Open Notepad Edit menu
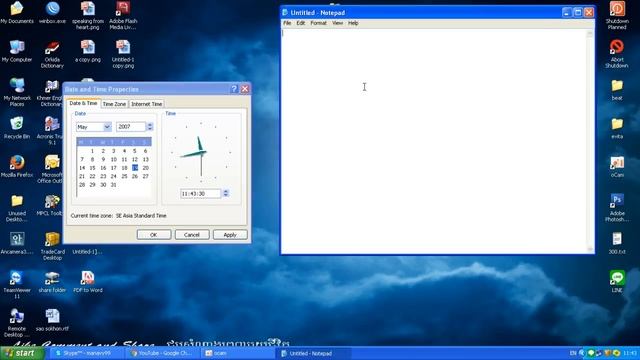The height and width of the screenshot is (360, 640). (301, 23)
